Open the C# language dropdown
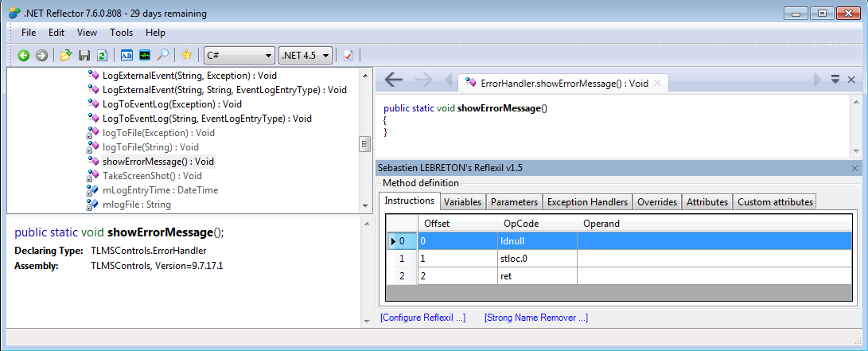This screenshot has height=351, width=868. click(239, 56)
